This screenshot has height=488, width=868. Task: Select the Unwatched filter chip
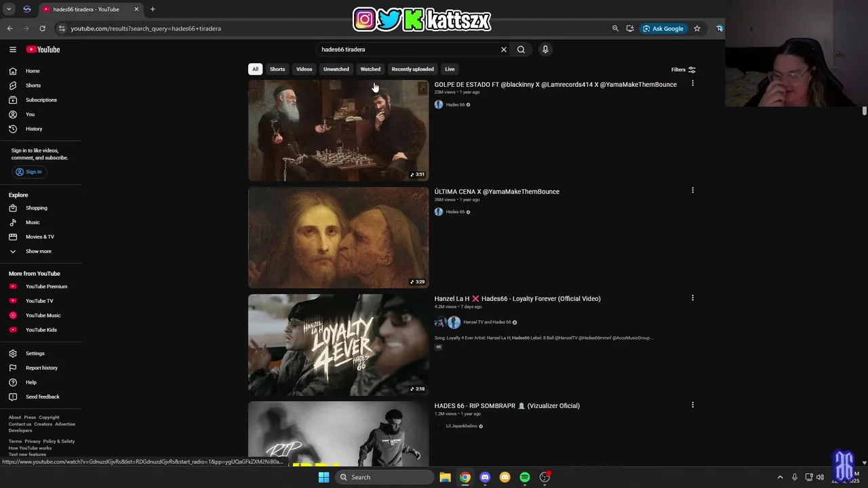click(x=336, y=69)
